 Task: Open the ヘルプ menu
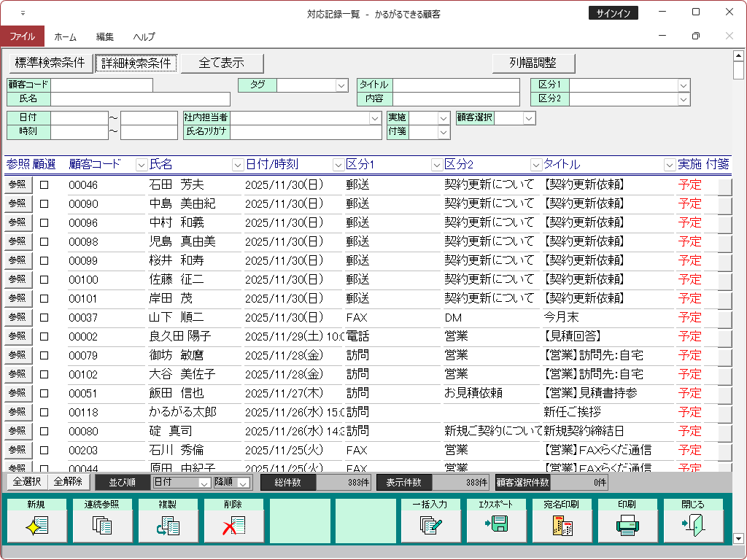[x=144, y=36]
